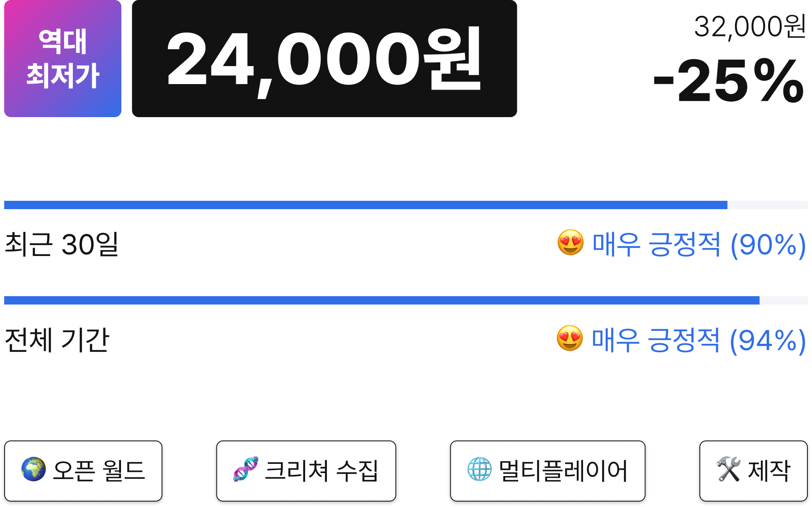The height and width of the screenshot is (507, 812).
Task: Click the -25% discount label
Action: pos(729,80)
